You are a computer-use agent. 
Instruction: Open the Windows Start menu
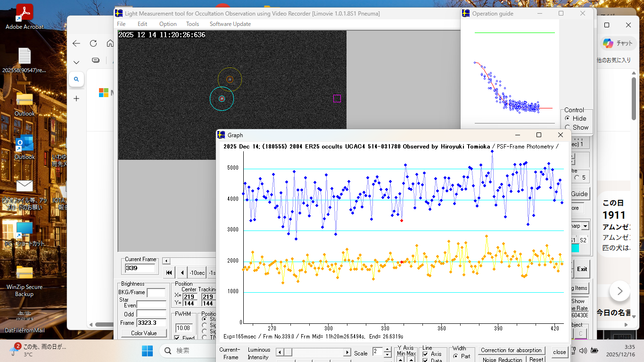[x=147, y=351]
